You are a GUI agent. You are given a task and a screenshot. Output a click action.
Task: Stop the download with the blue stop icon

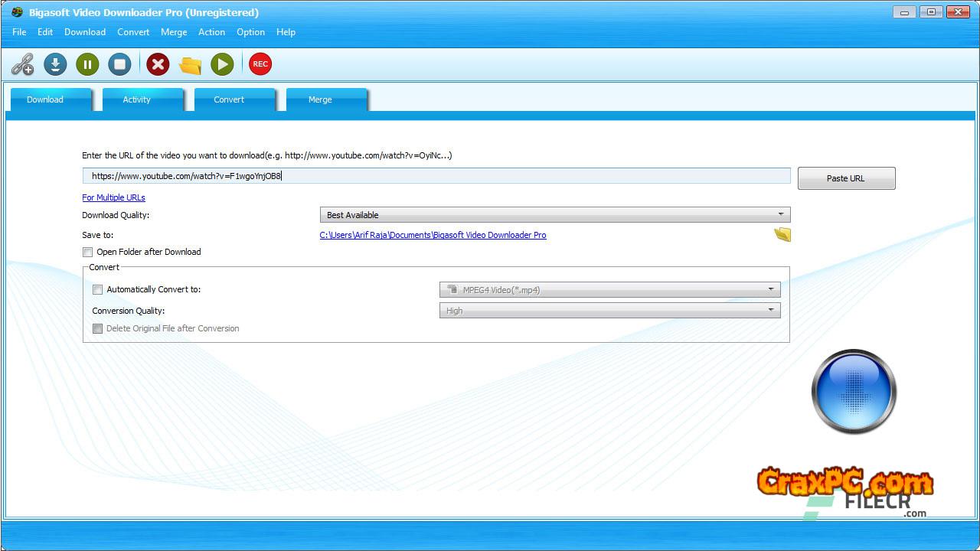119,64
